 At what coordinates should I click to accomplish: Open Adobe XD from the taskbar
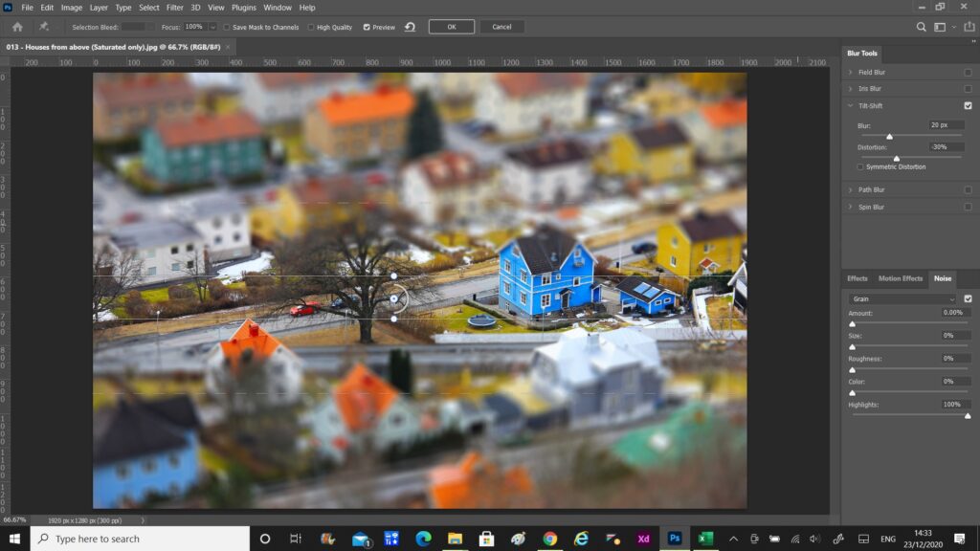click(643, 539)
